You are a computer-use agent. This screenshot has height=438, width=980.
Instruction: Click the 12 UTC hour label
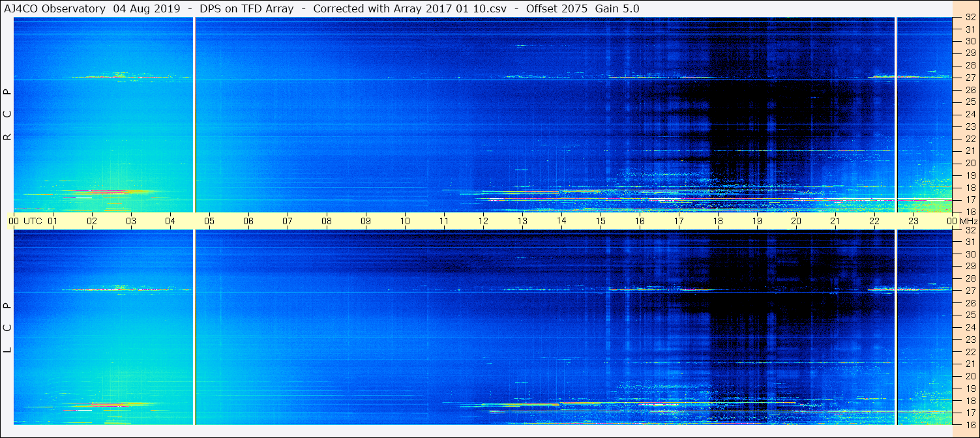483,221
